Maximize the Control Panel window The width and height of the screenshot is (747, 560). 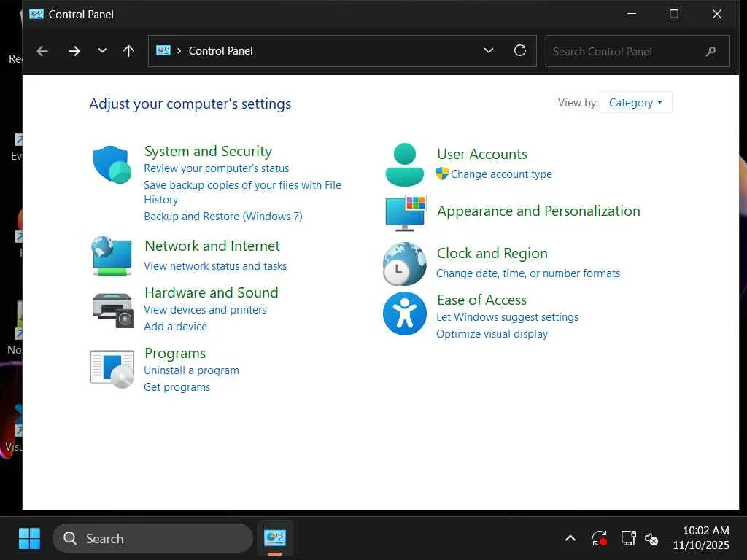point(673,15)
